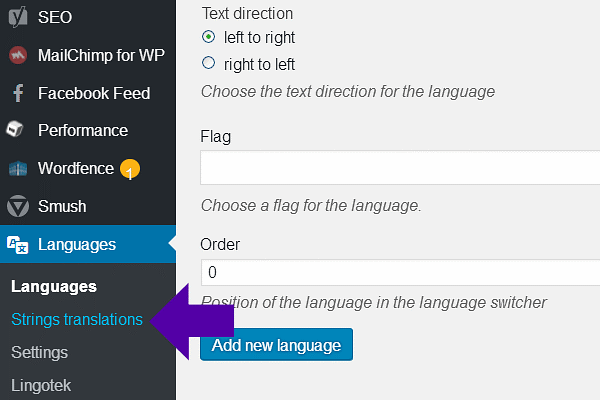Select right to left text direction

pos(209,63)
